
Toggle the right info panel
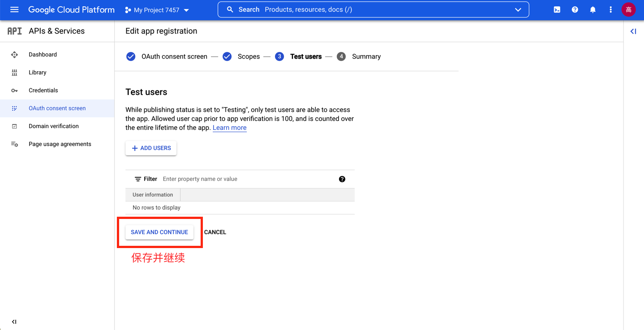pos(633,31)
